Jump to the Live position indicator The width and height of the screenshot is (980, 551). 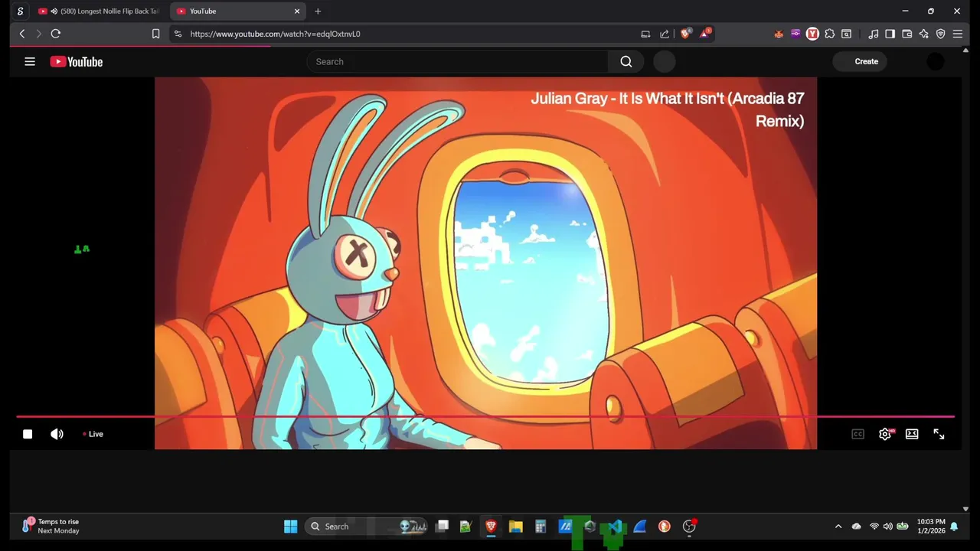93,434
